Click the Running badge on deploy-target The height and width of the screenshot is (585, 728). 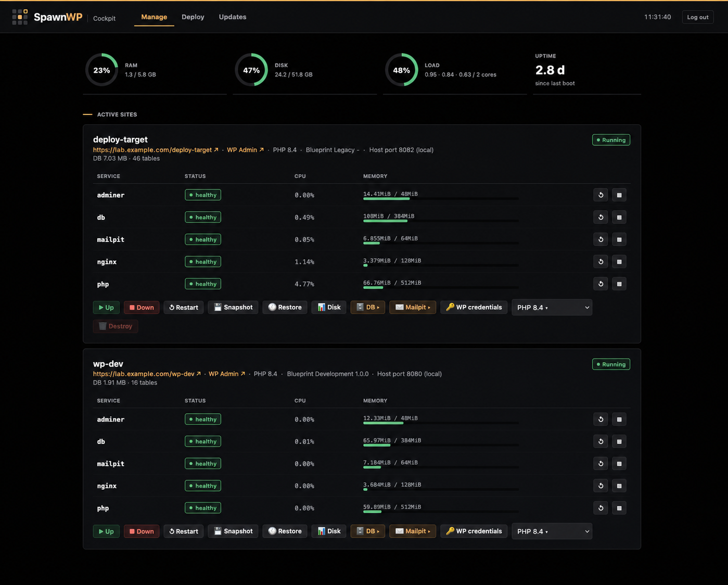coord(611,140)
